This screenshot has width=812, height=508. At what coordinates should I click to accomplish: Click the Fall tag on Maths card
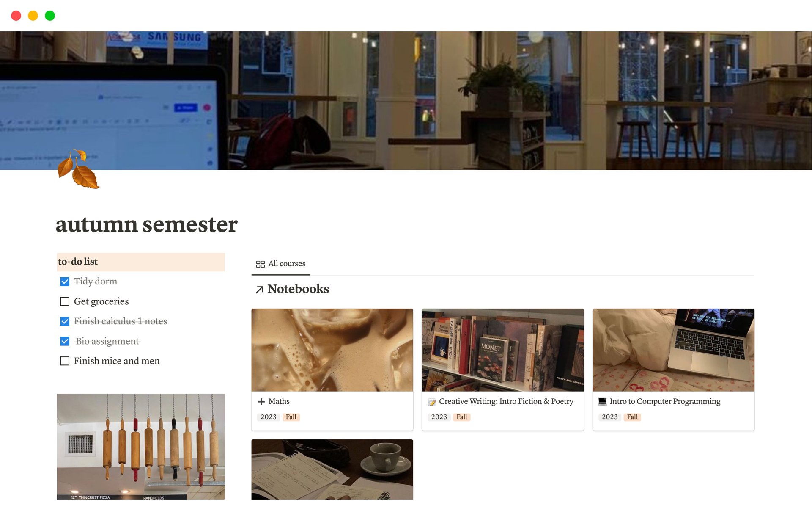pyautogui.click(x=291, y=417)
